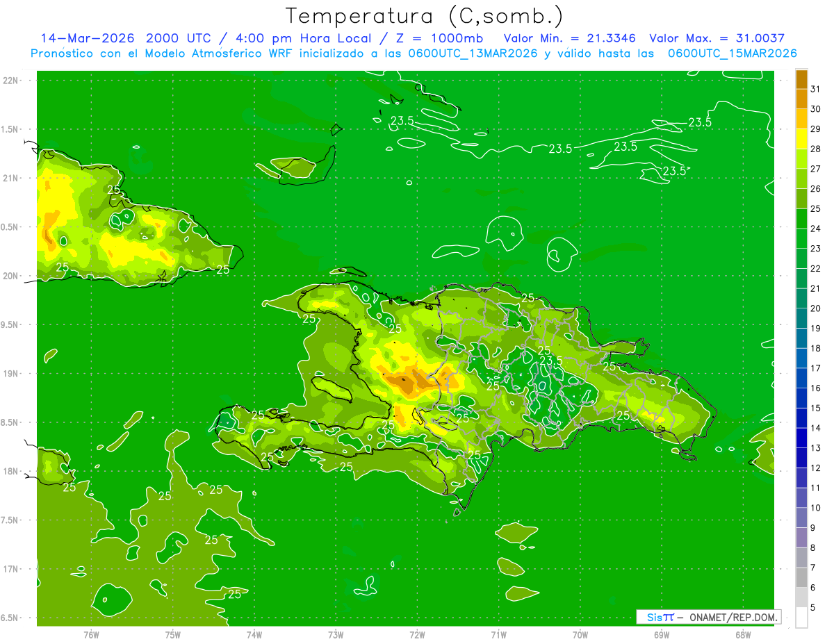Viewport: 834px width, 644px height.
Task: Click the '21N' latitude axis label
Action: click(11, 178)
